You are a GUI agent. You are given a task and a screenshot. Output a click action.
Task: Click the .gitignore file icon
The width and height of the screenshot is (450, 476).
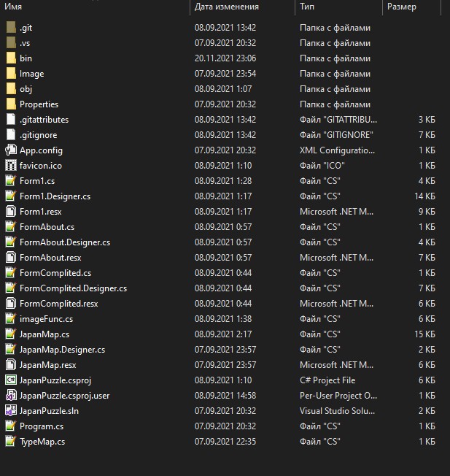11,135
